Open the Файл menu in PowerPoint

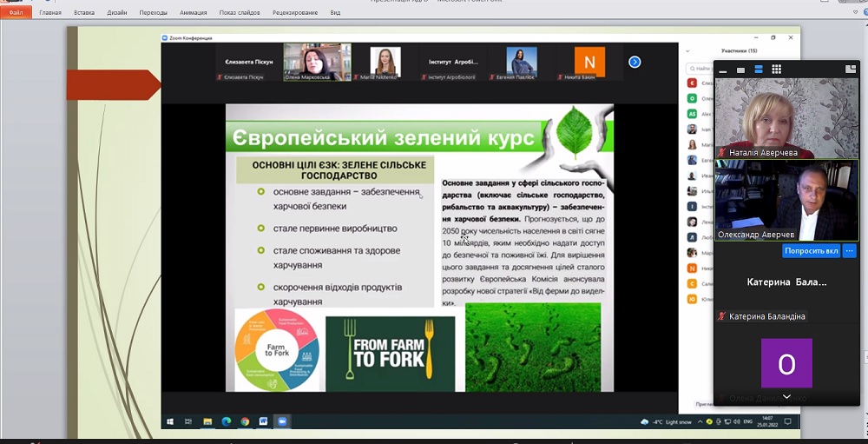click(16, 12)
